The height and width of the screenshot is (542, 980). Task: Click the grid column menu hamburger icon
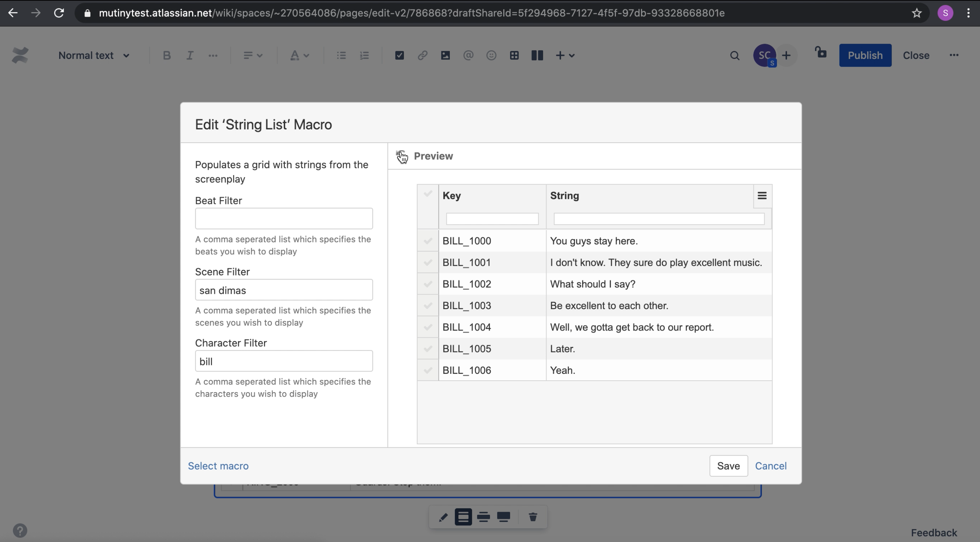(x=762, y=196)
